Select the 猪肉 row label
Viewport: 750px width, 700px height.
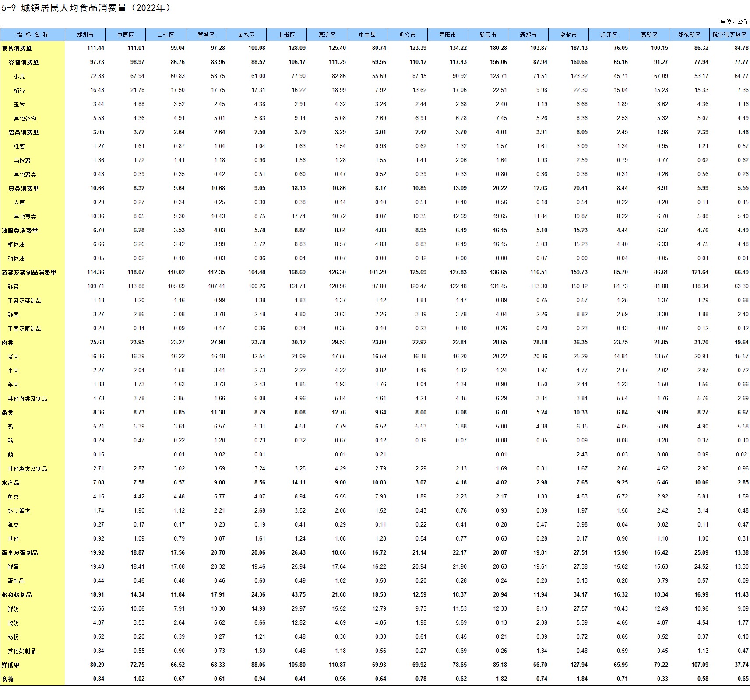[13, 357]
